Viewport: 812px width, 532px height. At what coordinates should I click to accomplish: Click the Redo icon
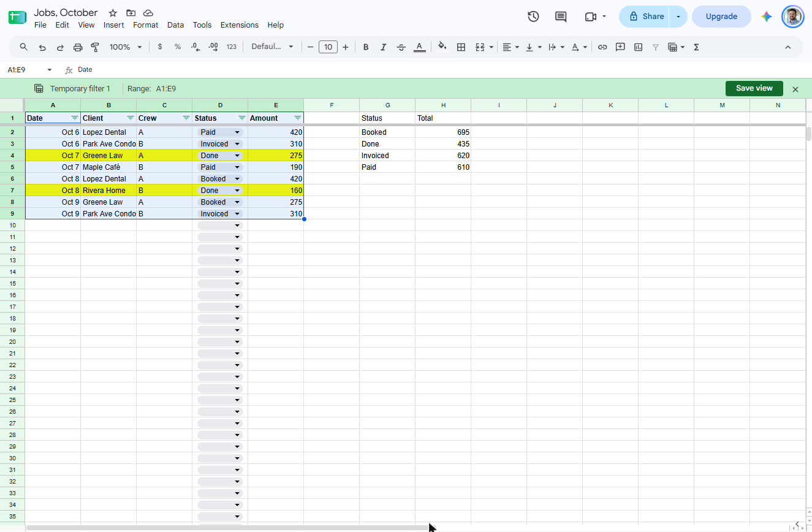(60, 47)
